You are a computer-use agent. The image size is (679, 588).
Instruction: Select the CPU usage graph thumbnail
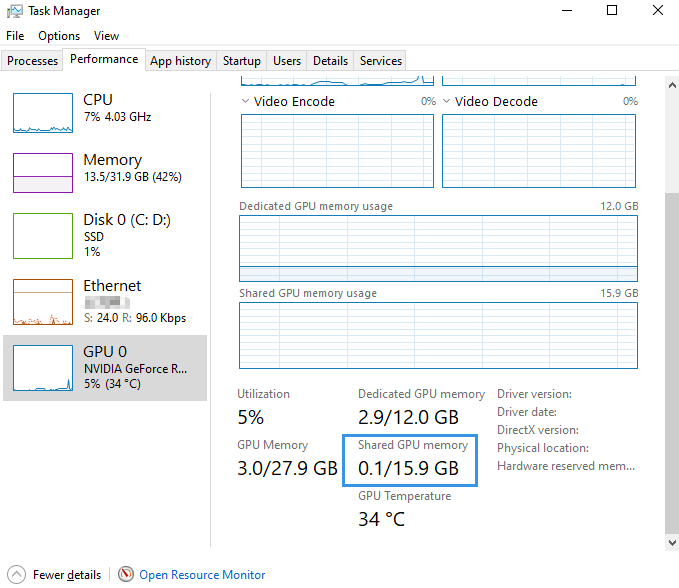(43, 113)
